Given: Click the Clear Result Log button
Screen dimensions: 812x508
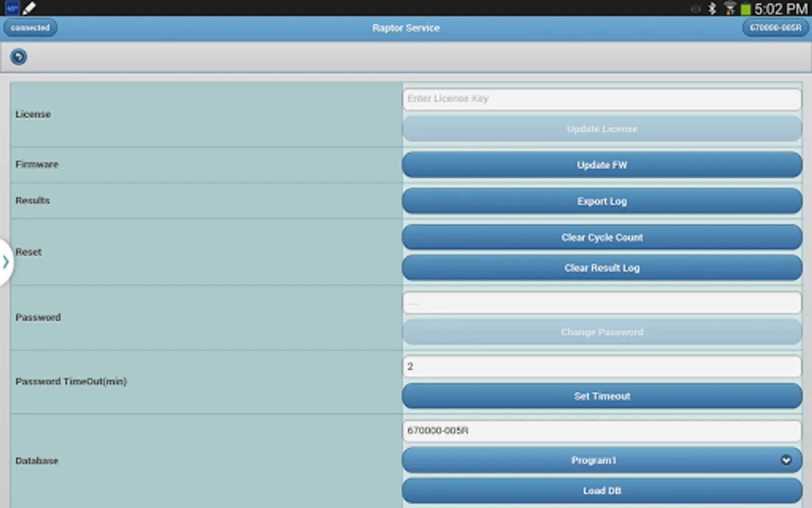Looking at the screenshot, I should (602, 268).
